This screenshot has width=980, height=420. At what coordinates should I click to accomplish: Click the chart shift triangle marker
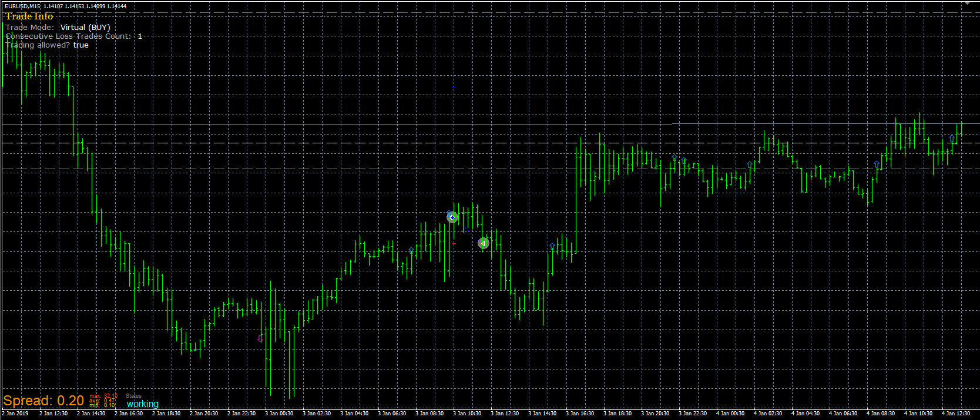click(967, 4)
